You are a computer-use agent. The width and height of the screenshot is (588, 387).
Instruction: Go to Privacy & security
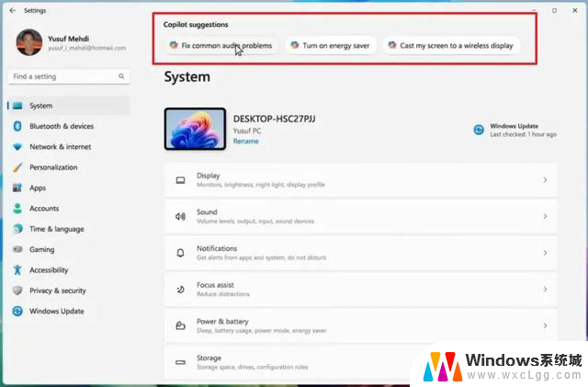pos(69,290)
